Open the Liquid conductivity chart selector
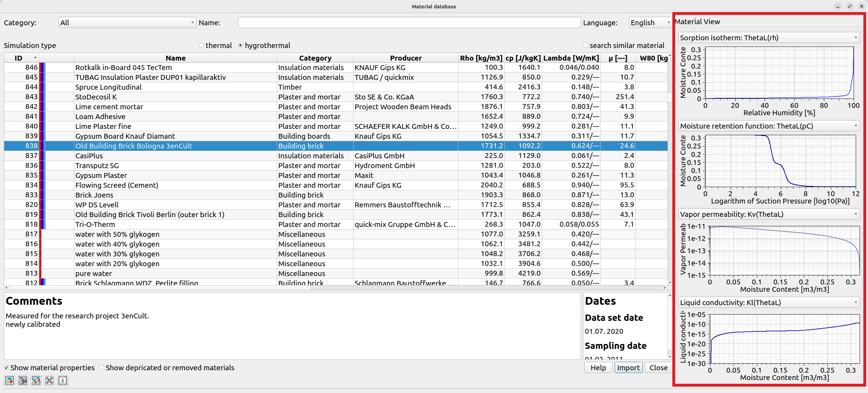Viewport: 868px width, 393px height. pos(769,302)
